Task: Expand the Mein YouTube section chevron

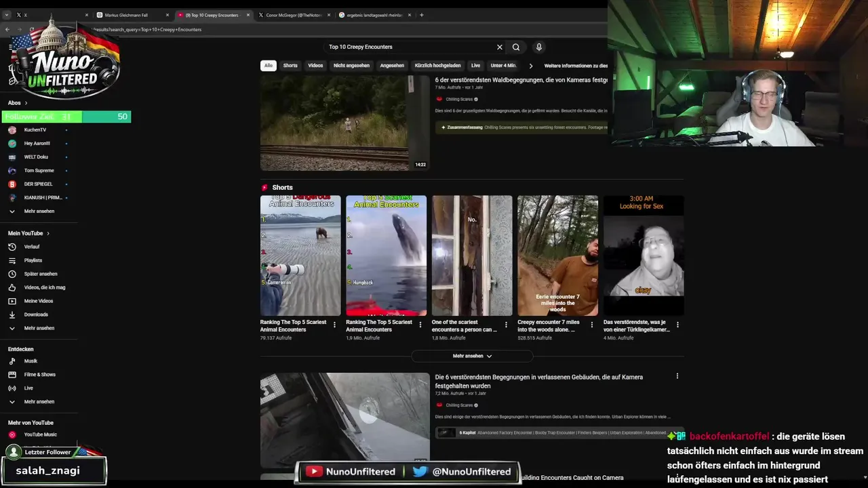Action: [47, 233]
